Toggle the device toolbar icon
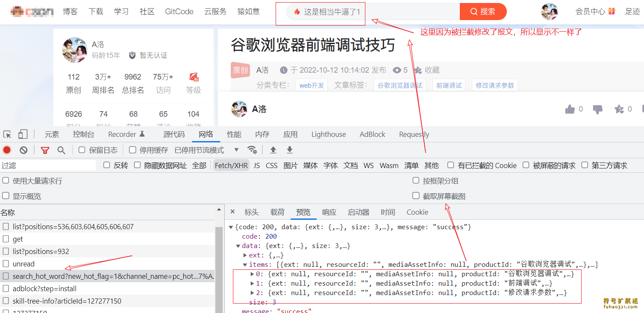The width and height of the screenshot is (644, 313). tap(23, 134)
